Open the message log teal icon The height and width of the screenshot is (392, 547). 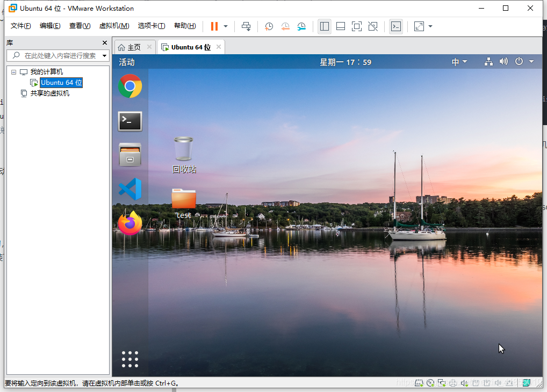(x=527, y=383)
